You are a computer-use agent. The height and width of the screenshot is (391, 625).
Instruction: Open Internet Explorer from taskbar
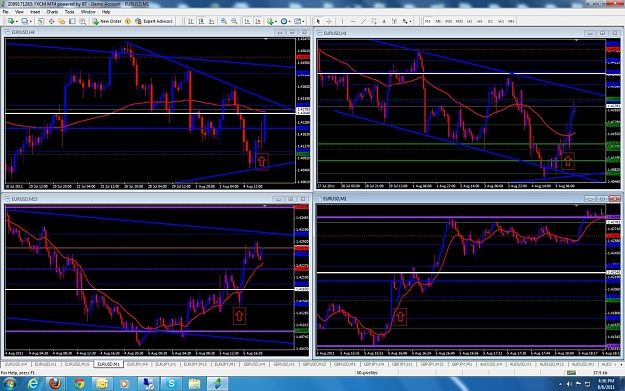[33, 383]
